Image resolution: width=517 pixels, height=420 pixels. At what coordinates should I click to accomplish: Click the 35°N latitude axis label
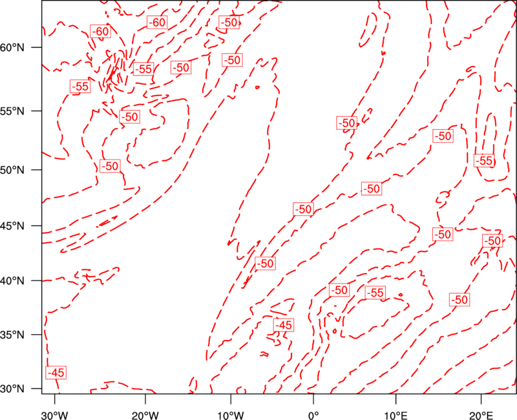pyautogui.click(x=12, y=335)
